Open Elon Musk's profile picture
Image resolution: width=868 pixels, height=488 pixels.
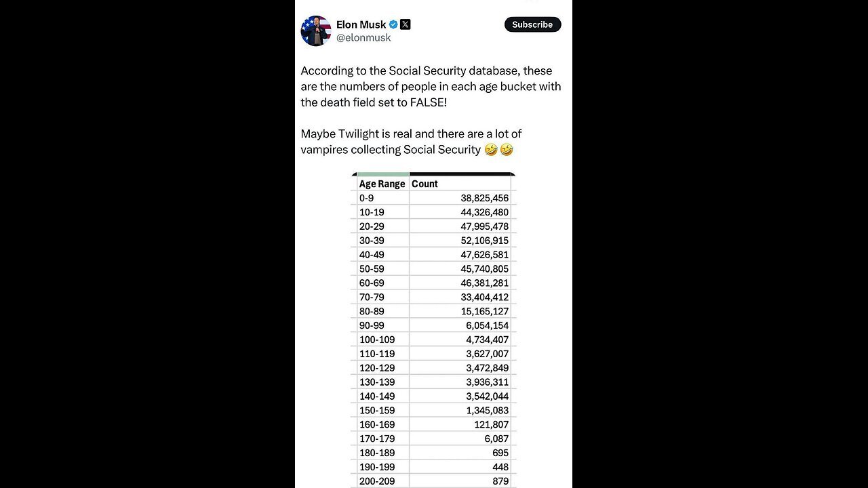316,30
